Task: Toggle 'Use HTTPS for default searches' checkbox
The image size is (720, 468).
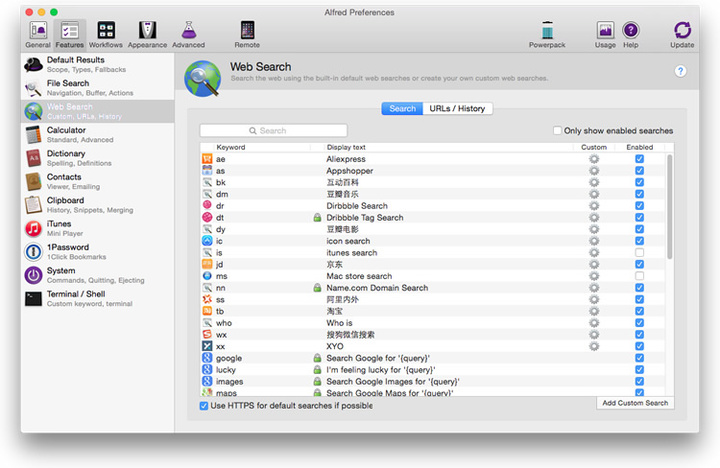Action: click(204, 406)
